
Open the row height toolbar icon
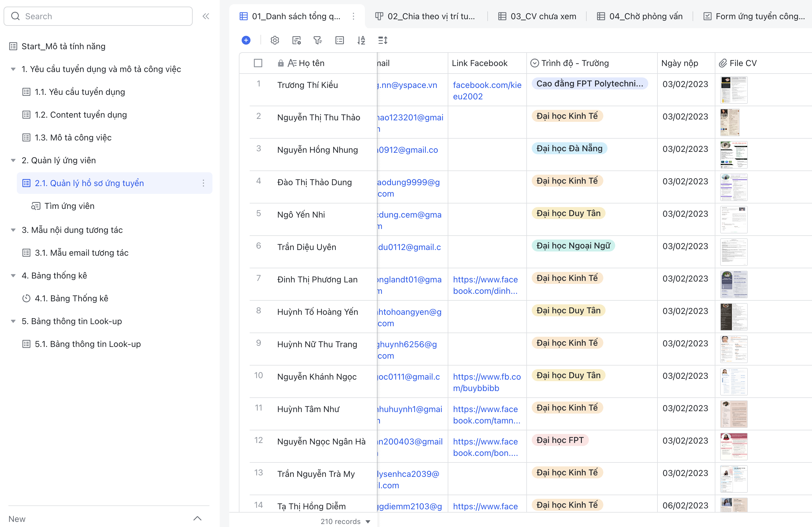383,40
